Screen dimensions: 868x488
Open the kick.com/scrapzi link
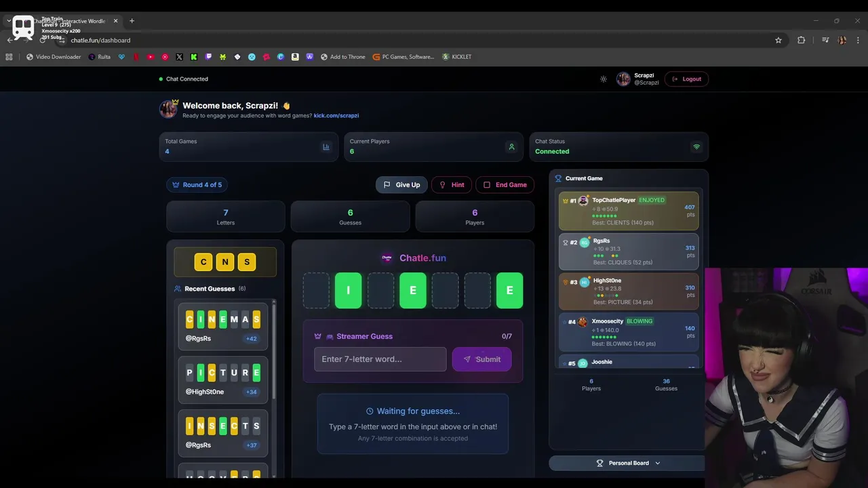coord(336,116)
